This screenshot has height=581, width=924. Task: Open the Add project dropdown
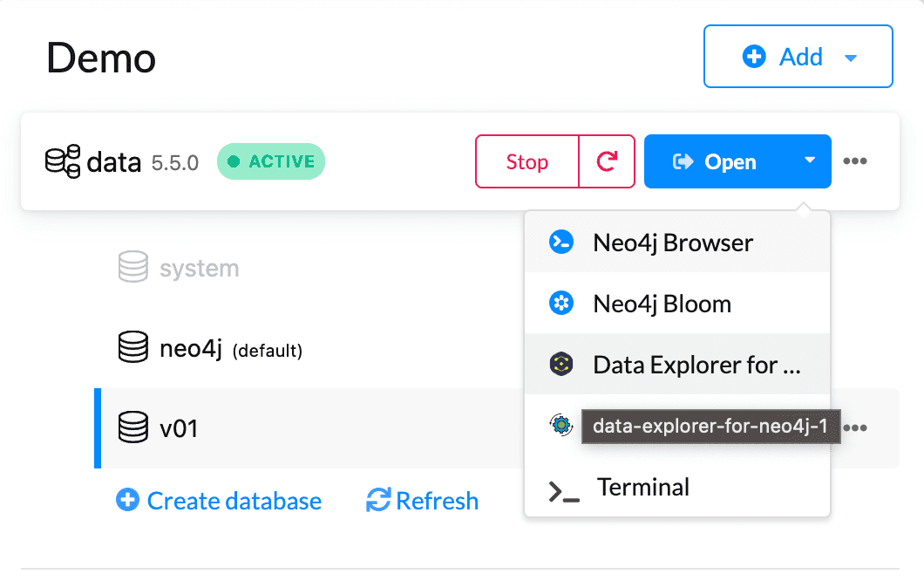point(798,57)
